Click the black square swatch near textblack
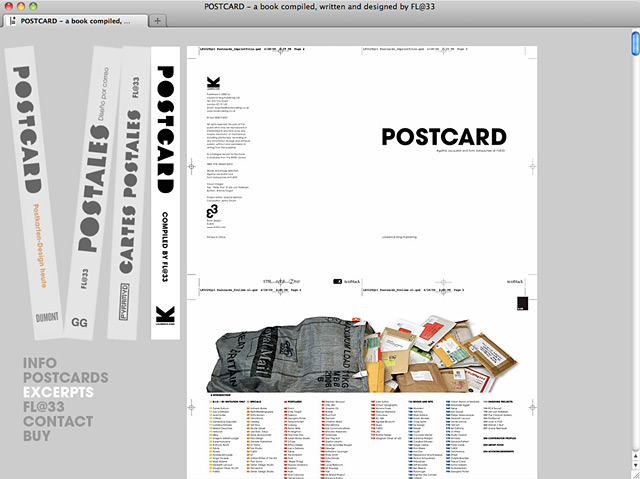640x479 pixels. click(522, 304)
